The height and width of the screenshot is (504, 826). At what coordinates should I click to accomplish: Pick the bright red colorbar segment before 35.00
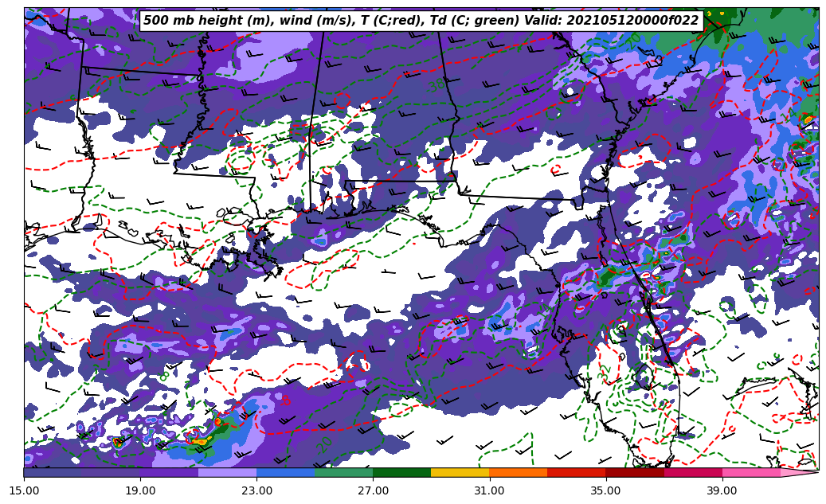577,472
